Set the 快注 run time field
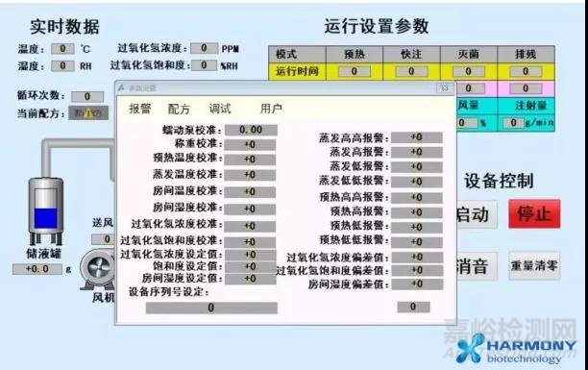Image resolution: width=588 pixels, height=370 pixels. pos(411,71)
